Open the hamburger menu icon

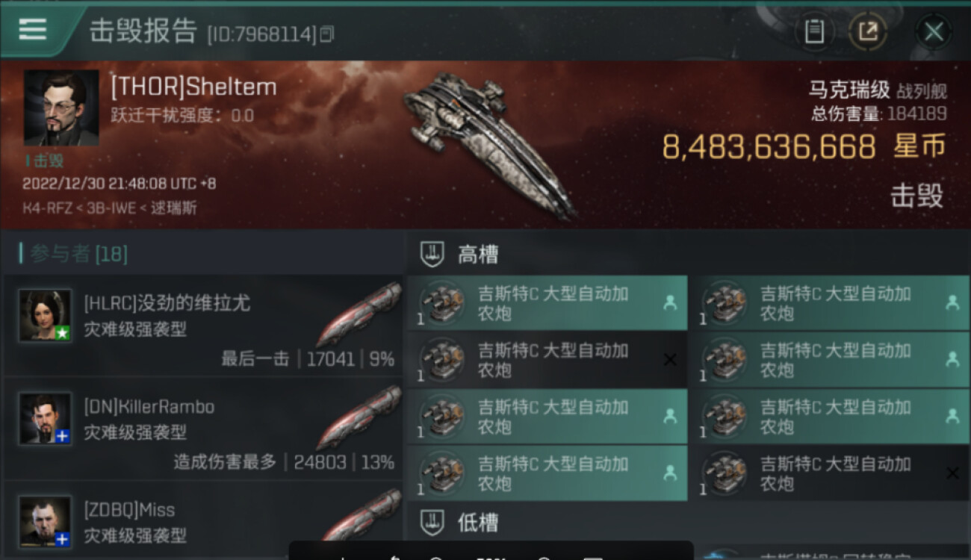(x=33, y=29)
